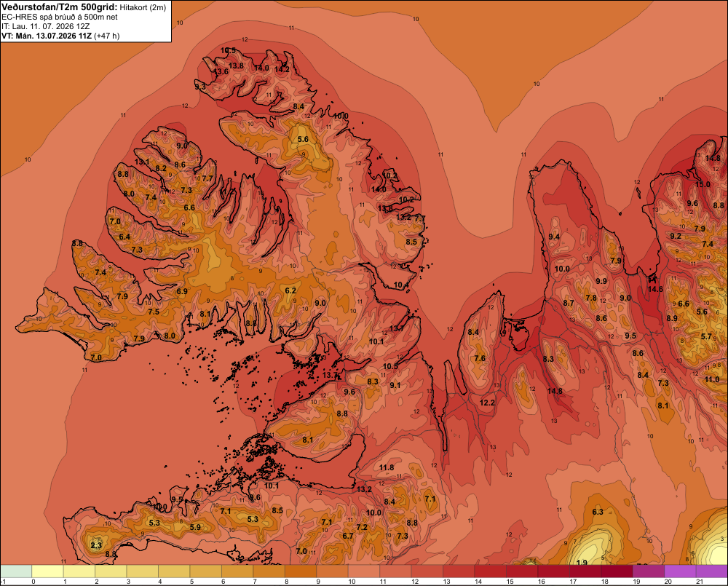
Task: Click the 11.8 temperature label
Action: [x=387, y=467]
